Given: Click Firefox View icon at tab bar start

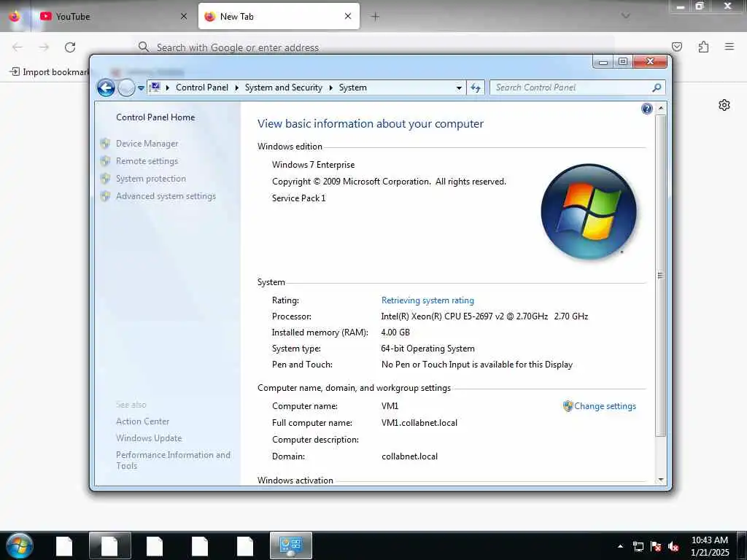Looking at the screenshot, I should click(15, 16).
